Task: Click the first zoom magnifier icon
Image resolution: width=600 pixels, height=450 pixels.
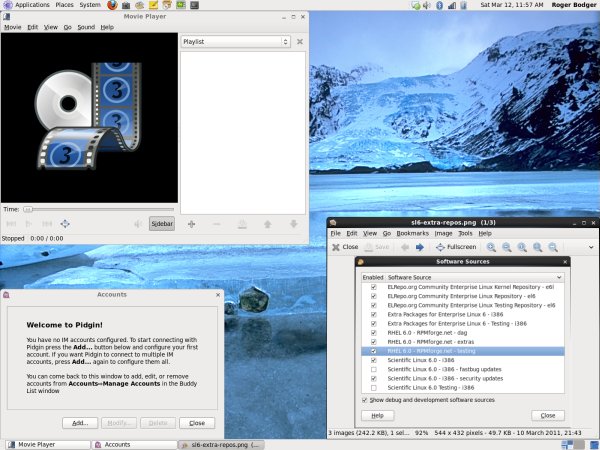Action: coord(491,246)
